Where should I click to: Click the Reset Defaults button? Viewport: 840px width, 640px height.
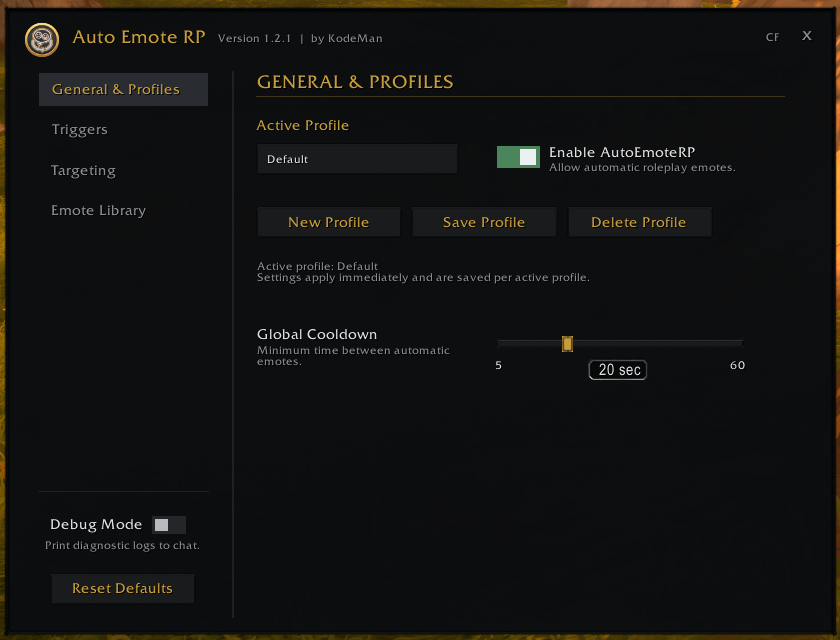click(x=122, y=588)
